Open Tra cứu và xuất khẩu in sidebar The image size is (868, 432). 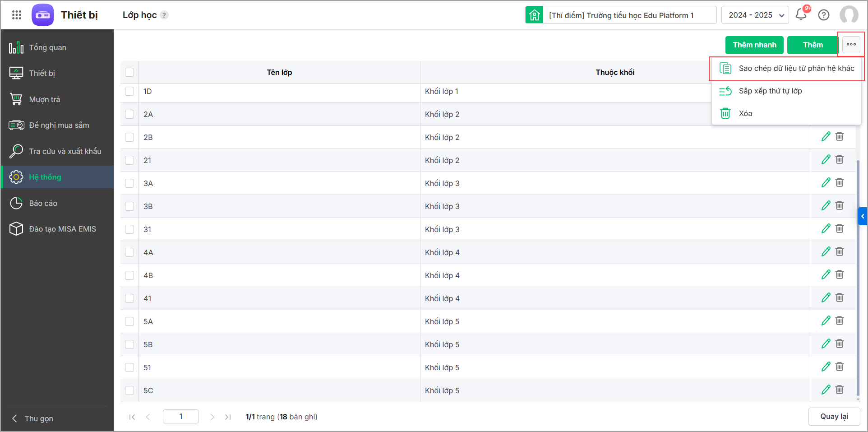click(x=57, y=151)
